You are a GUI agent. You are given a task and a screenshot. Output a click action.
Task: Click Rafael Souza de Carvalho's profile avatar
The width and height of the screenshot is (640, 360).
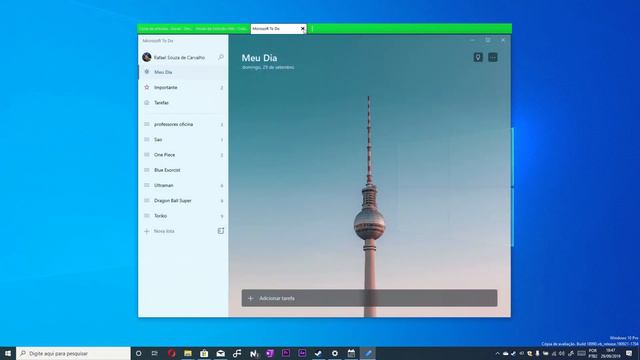(147, 57)
